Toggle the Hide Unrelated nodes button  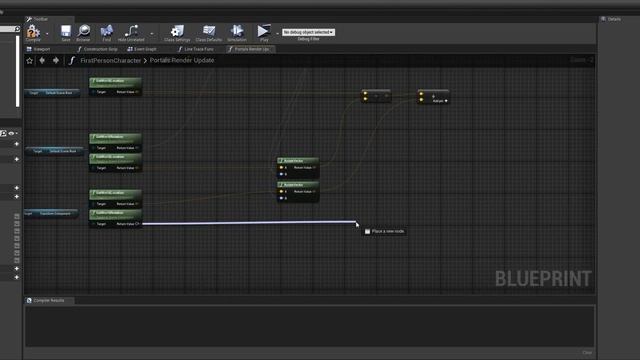point(131,33)
